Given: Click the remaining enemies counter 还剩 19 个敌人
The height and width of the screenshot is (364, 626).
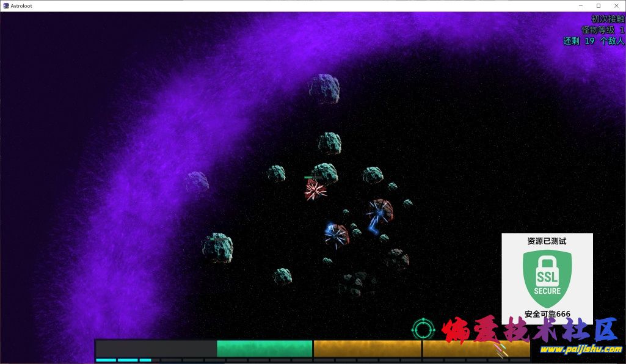Looking at the screenshot, I should tap(593, 41).
